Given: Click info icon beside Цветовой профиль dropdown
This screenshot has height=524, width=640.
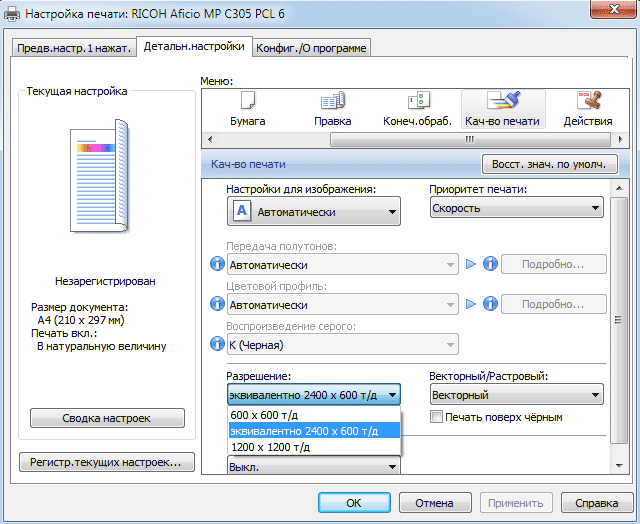Looking at the screenshot, I should click(217, 304).
